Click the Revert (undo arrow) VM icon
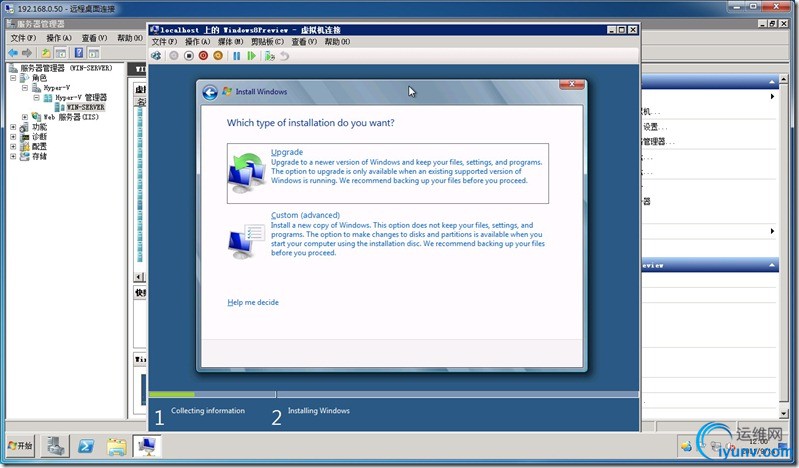Image resolution: width=799 pixels, height=468 pixels. click(x=284, y=56)
